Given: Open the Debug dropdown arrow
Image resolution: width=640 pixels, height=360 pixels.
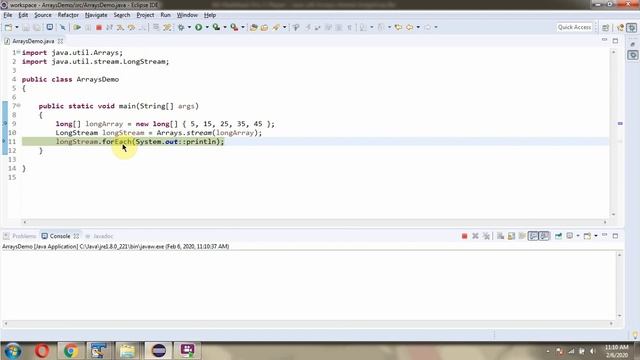Looking at the screenshot, I should click(x=189, y=27).
